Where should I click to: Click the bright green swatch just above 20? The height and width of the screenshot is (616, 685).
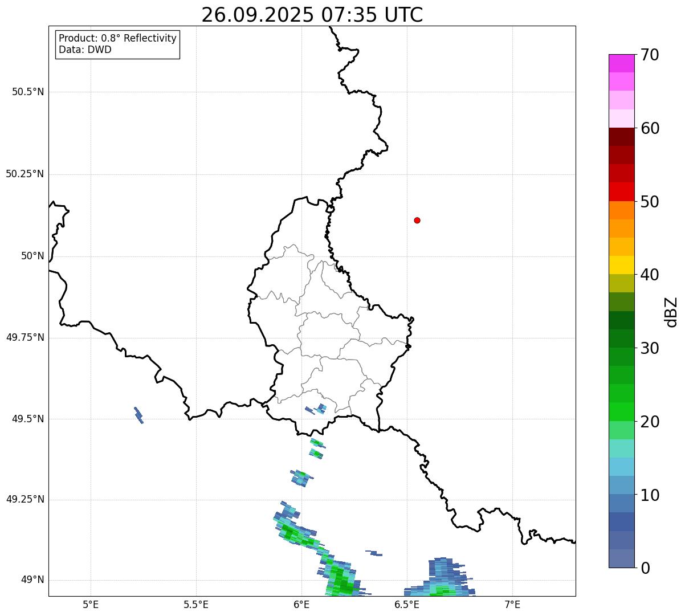(x=621, y=411)
